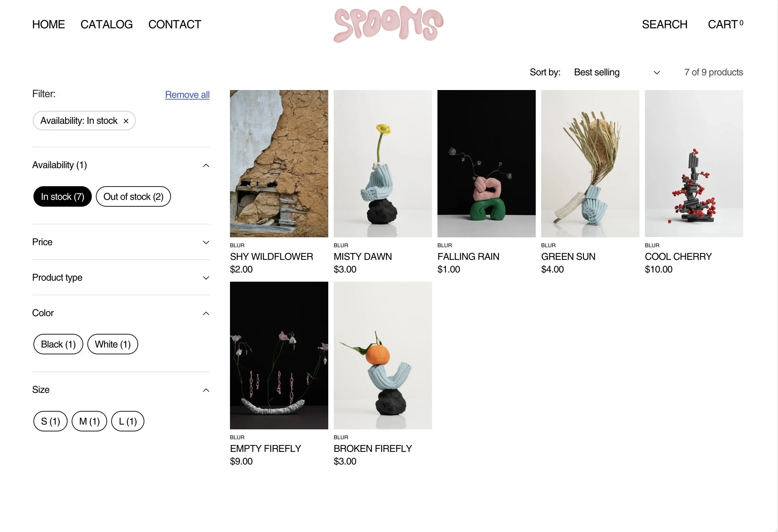Screen dimensions: 778x532
Task: Click the Spoons logo in header
Action: point(389,24)
